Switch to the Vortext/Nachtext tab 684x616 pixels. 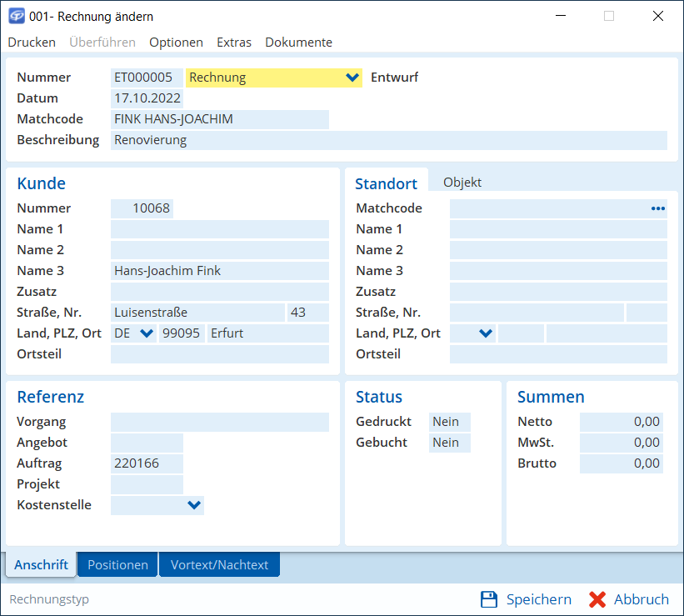pos(219,564)
